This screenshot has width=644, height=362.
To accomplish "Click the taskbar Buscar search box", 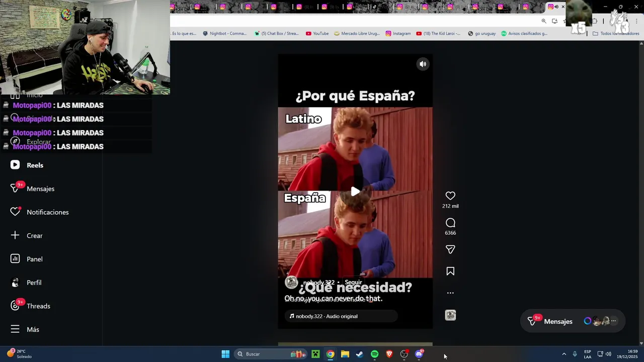I will tap(271, 354).
